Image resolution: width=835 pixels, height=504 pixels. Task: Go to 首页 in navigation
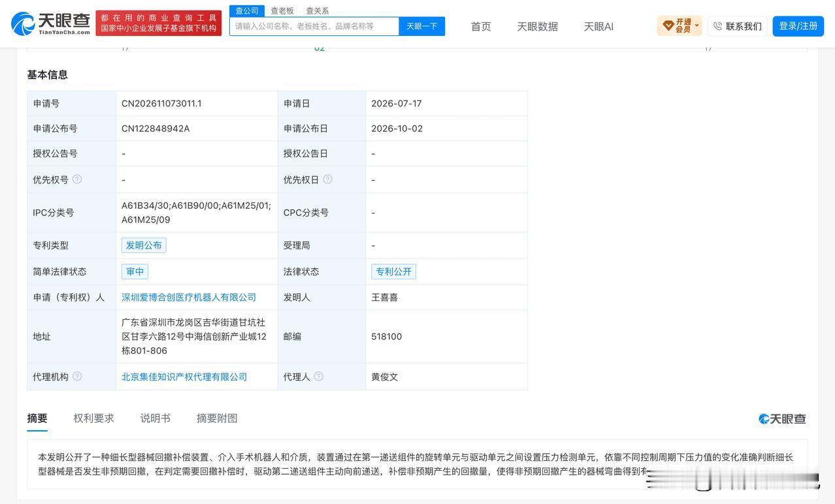(481, 26)
